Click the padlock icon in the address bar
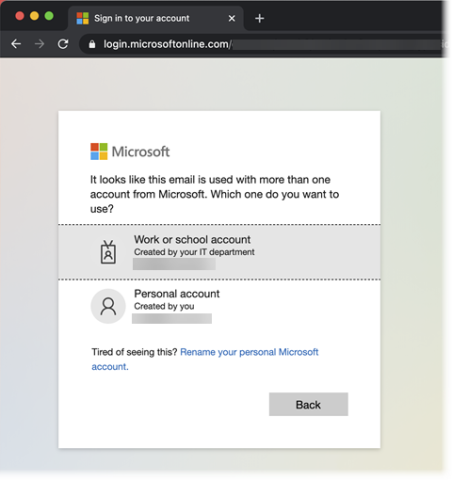This screenshot has width=452, height=480. coord(92,44)
